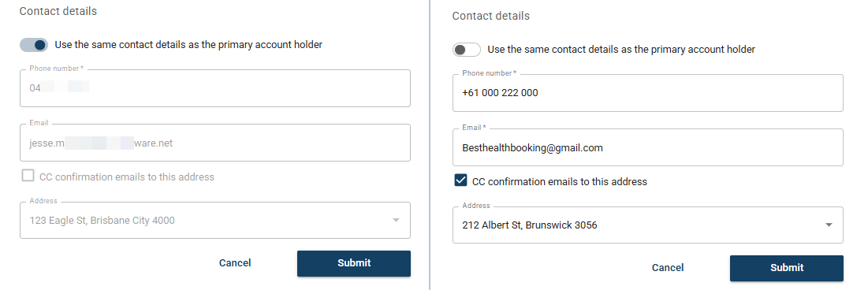Click the Cancel button beside the editable address form
The width and height of the screenshot is (868, 290).
668,268
